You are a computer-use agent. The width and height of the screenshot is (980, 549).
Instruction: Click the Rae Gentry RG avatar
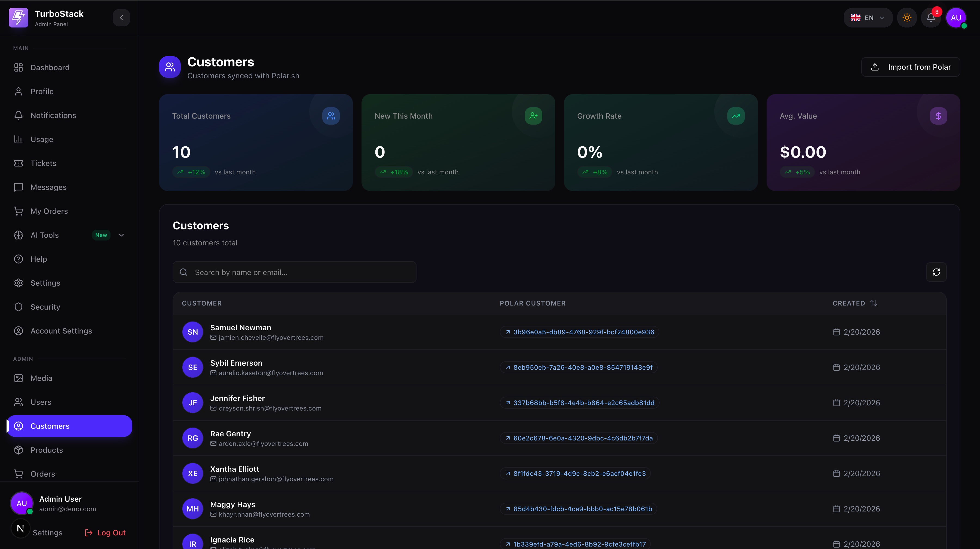click(x=192, y=438)
